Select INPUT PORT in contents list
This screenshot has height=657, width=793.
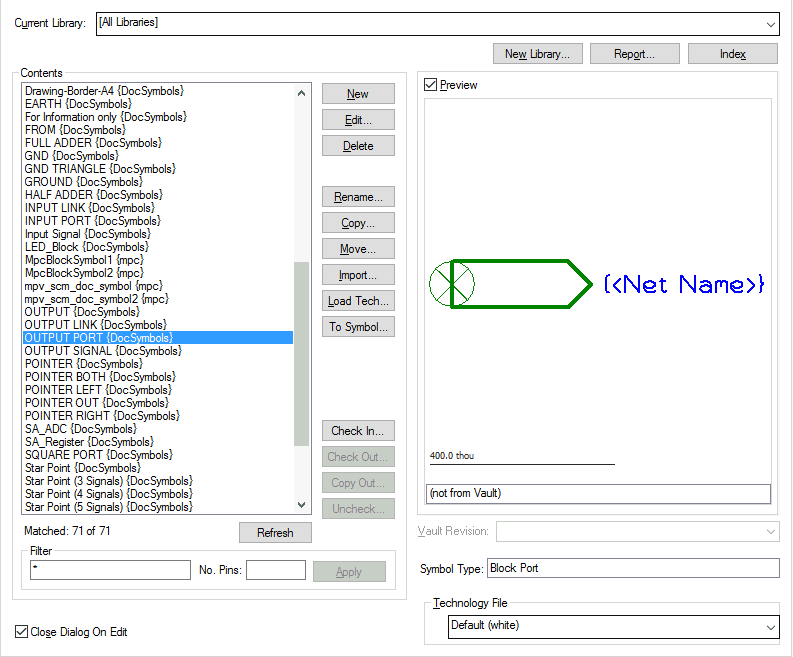(92, 221)
